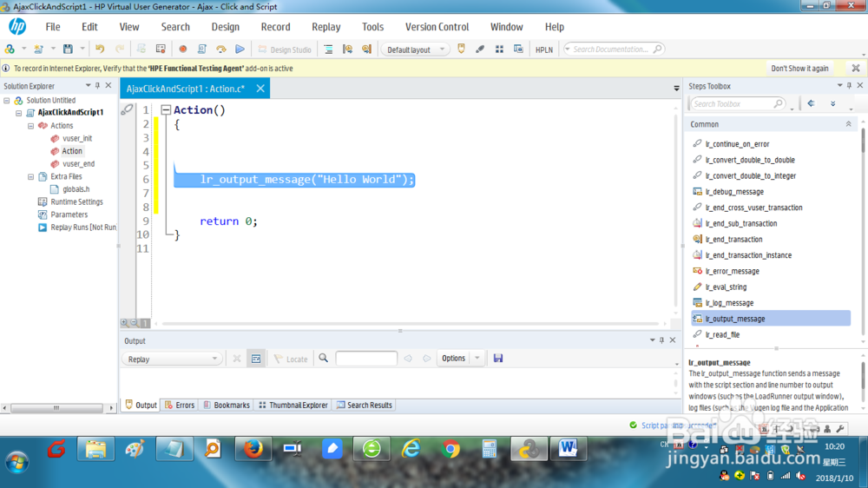Click the Steps Toolbox back arrow icon
The width and height of the screenshot is (868, 488).
[811, 103]
